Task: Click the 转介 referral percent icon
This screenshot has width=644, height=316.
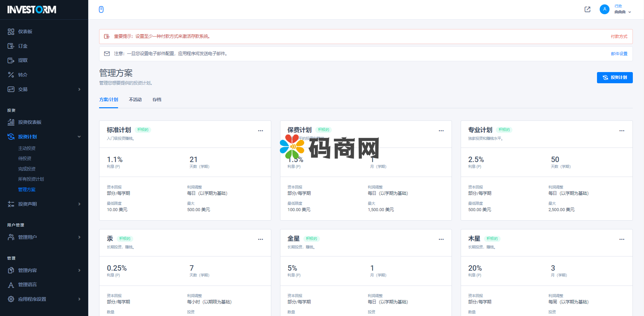Action: (11, 75)
